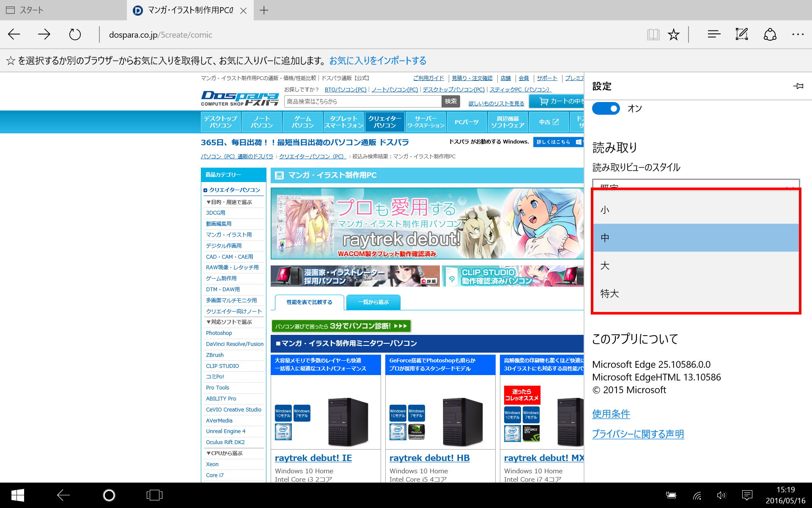Image resolution: width=812 pixels, height=508 pixels.
Task: Click the ご利用ガイド header link
Action: (428, 78)
